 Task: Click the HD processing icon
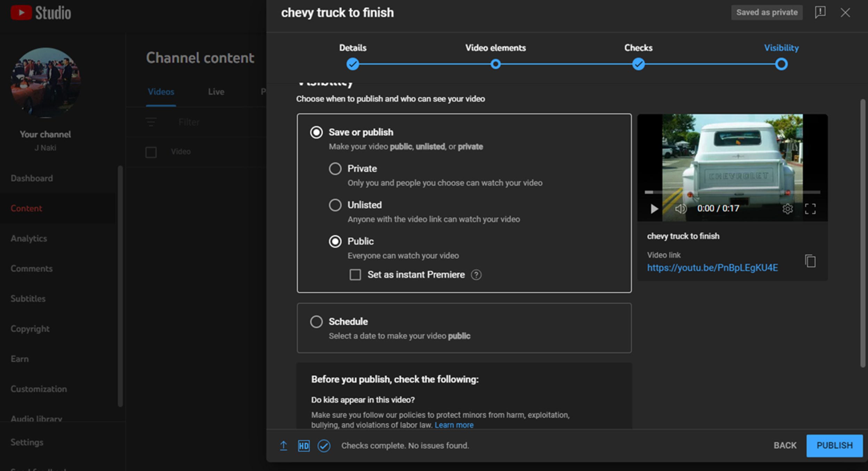(303, 446)
